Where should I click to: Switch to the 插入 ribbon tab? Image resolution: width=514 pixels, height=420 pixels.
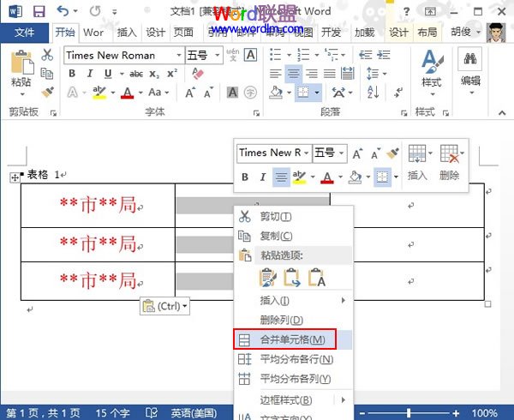(x=126, y=33)
